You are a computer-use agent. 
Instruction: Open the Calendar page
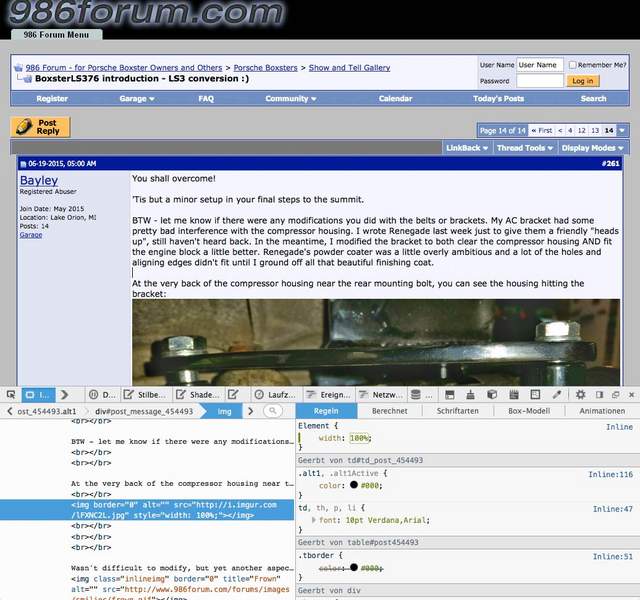395,99
